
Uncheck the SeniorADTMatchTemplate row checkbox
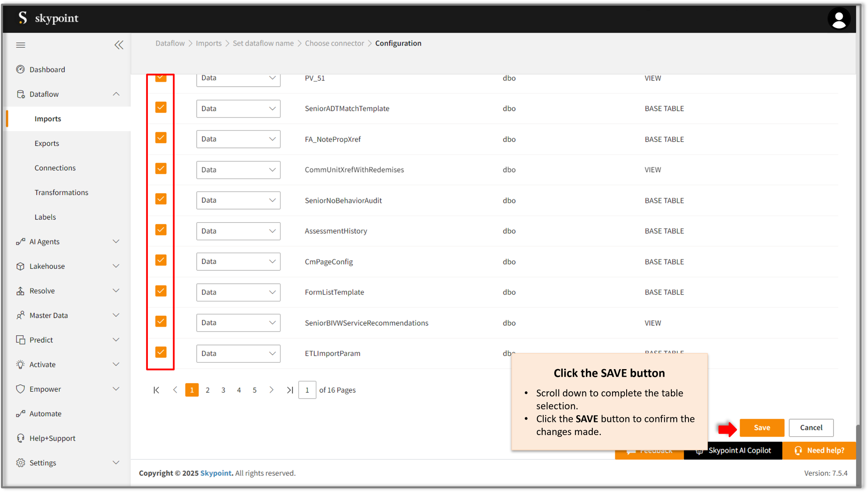tap(161, 107)
